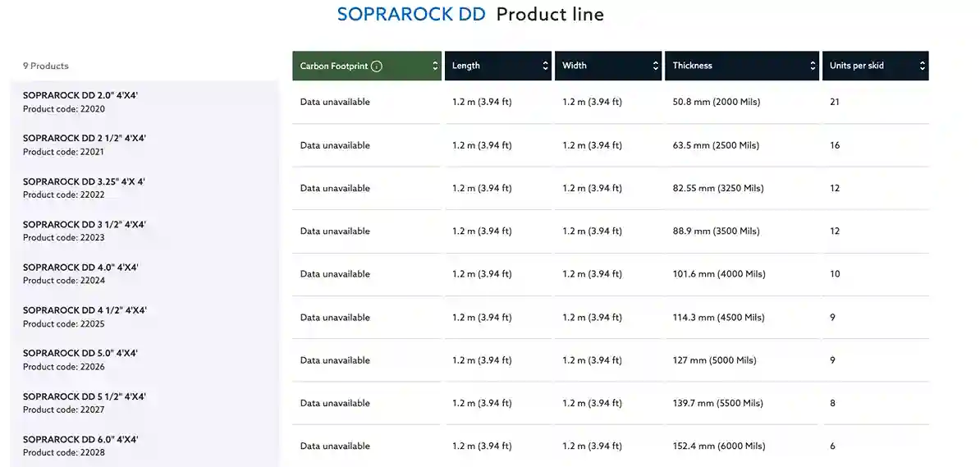
Task: Click the Length value in the 22021 row
Action: click(482, 145)
